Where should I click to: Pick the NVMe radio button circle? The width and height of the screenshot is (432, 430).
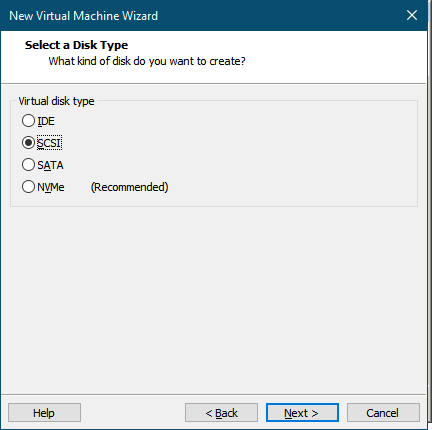pos(28,187)
